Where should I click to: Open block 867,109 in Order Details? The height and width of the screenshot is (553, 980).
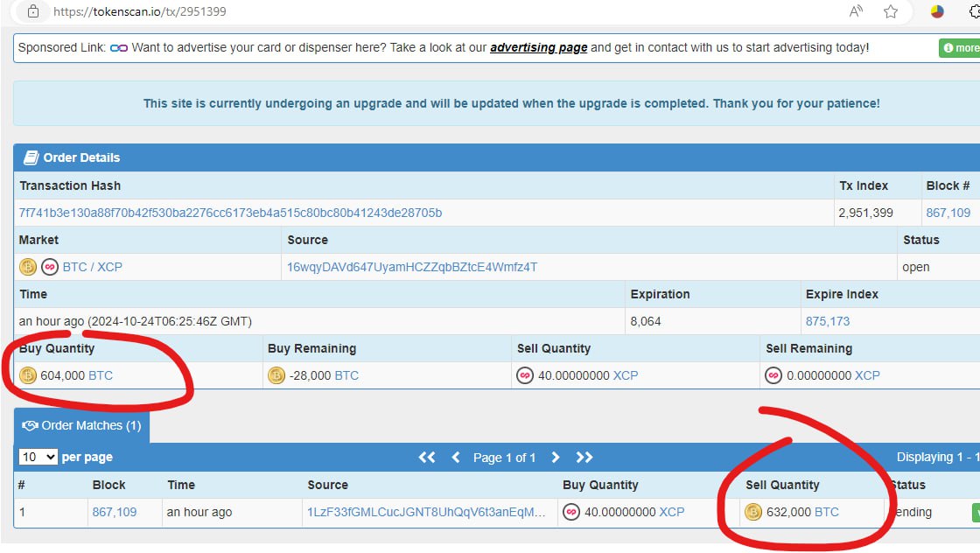click(x=948, y=213)
